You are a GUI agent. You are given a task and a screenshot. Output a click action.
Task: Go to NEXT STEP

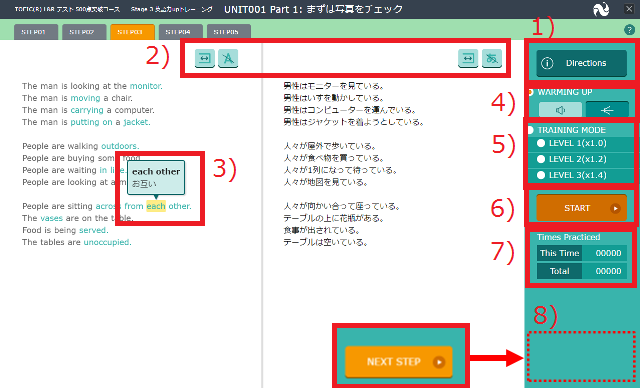(x=399, y=362)
